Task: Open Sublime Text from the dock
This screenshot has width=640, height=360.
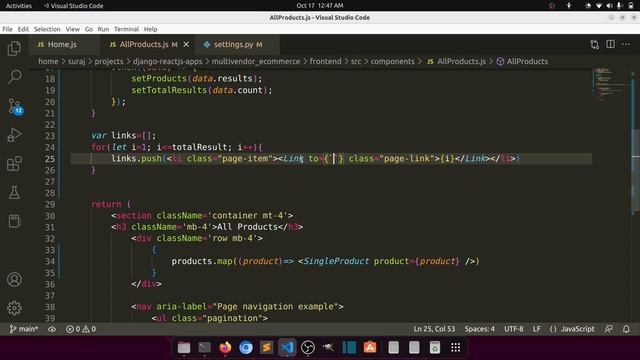Action: 267,347
